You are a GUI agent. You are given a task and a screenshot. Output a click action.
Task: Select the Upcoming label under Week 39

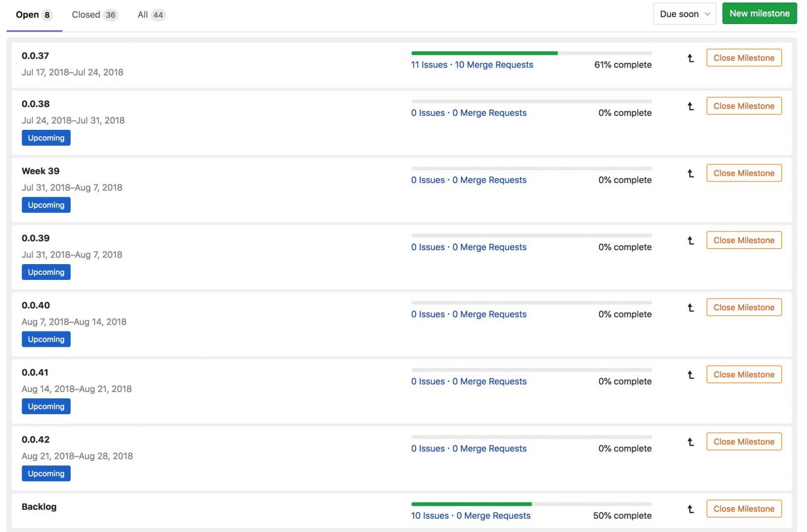coord(46,204)
